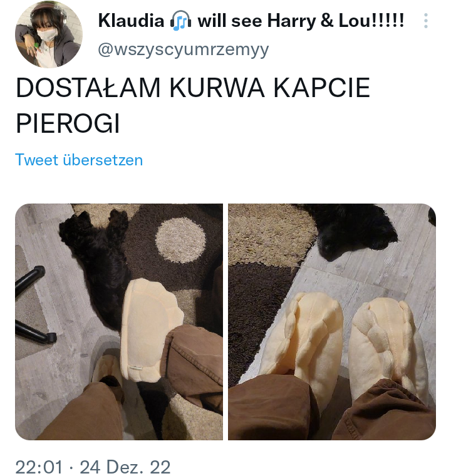Click the headphones emoji in display name

point(180,21)
